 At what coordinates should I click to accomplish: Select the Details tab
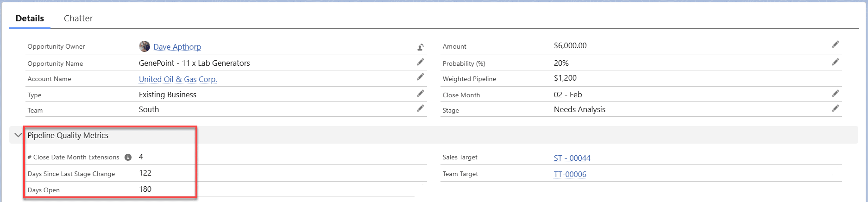coord(30,19)
